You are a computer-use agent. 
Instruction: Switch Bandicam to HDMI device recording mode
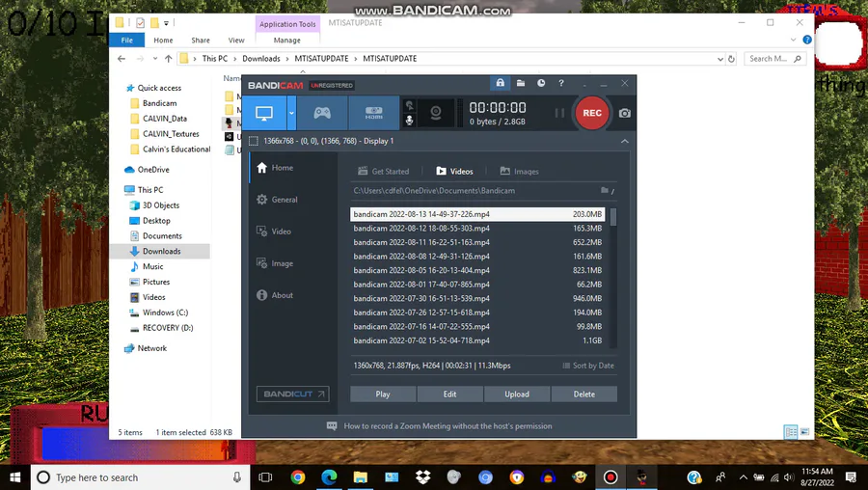pos(373,113)
